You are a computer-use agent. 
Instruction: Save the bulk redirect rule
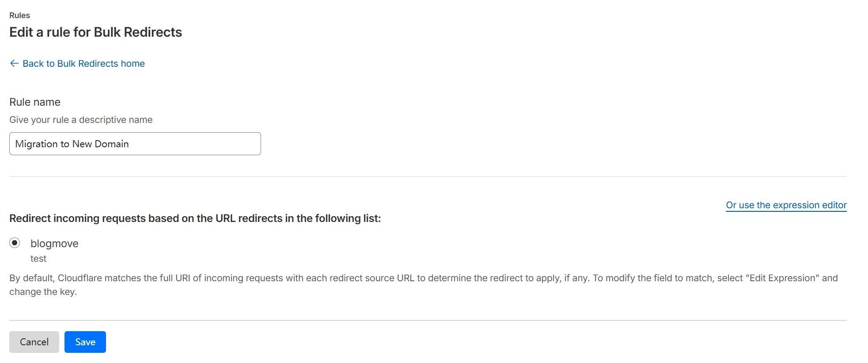[x=85, y=342]
